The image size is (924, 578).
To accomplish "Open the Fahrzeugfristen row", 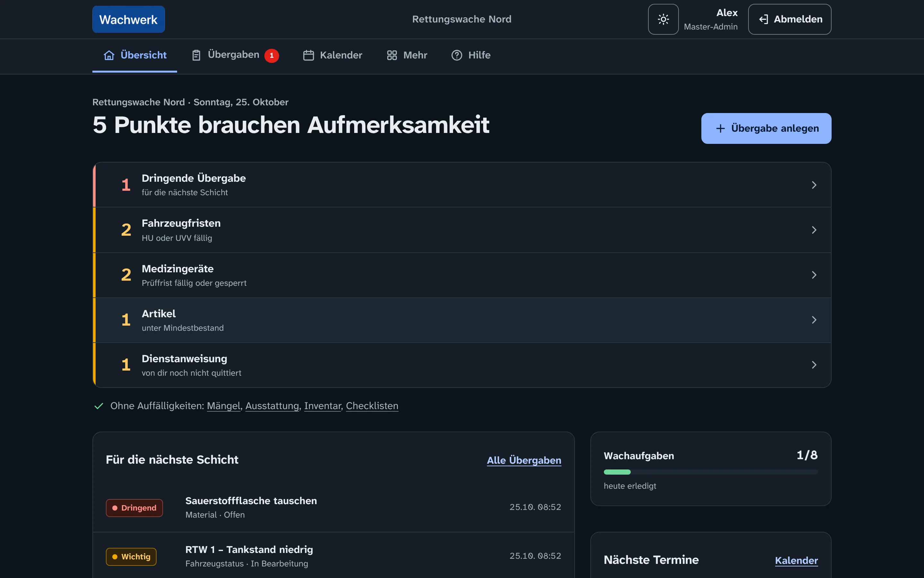I will pos(462,230).
